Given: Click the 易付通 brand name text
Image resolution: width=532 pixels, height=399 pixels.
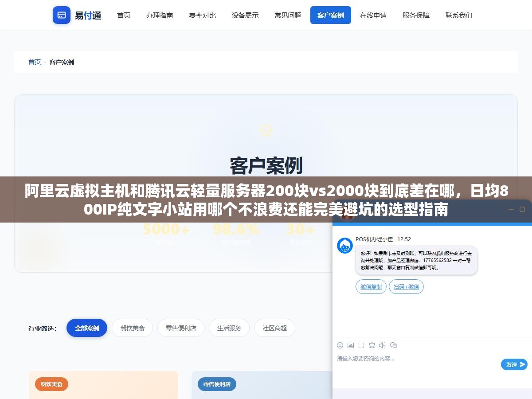Looking at the screenshot, I should click(88, 16).
